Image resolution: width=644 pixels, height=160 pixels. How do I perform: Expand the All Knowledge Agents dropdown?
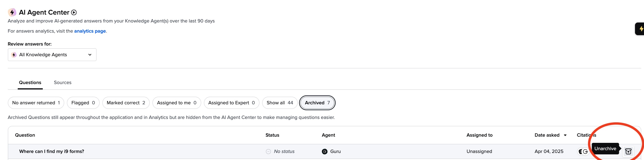click(x=52, y=55)
